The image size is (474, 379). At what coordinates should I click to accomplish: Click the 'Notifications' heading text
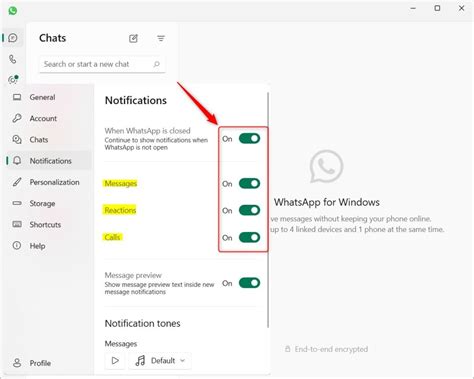(136, 100)
